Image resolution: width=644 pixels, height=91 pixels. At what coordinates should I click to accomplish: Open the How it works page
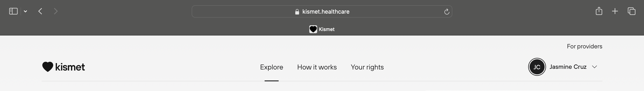tap(317, 67)
